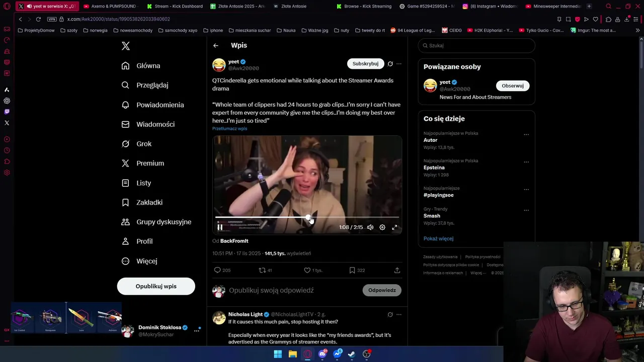Click the Odpowiedz button
644x362 pixels.
pos(382,290)
